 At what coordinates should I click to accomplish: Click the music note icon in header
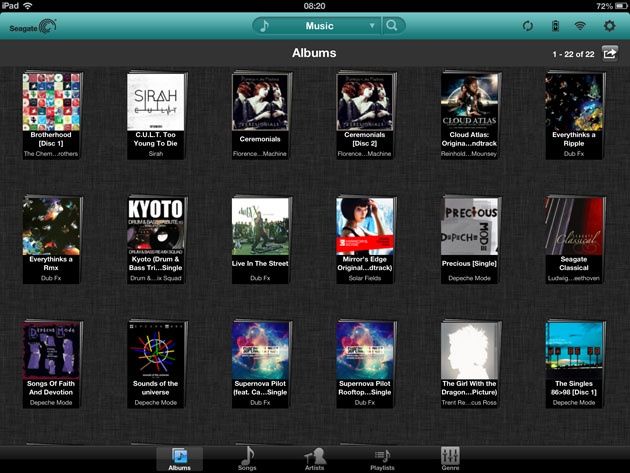pos(264,26)
